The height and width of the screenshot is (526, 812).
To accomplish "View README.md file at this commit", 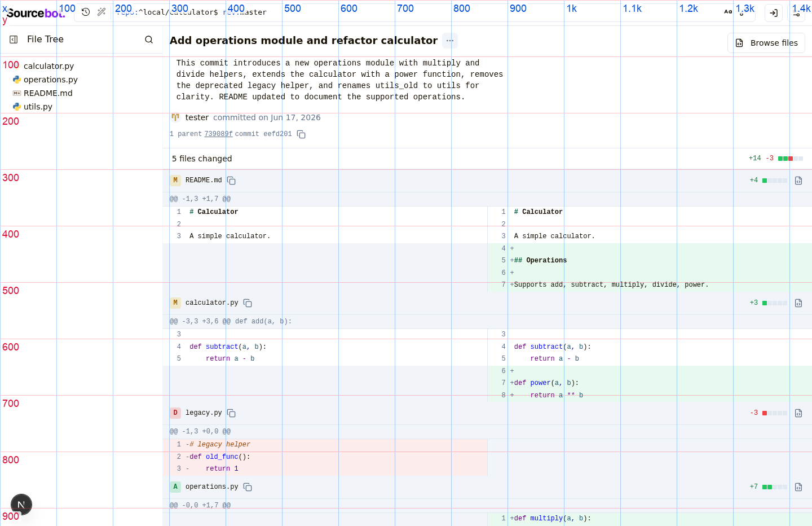I will click(798, 181).
